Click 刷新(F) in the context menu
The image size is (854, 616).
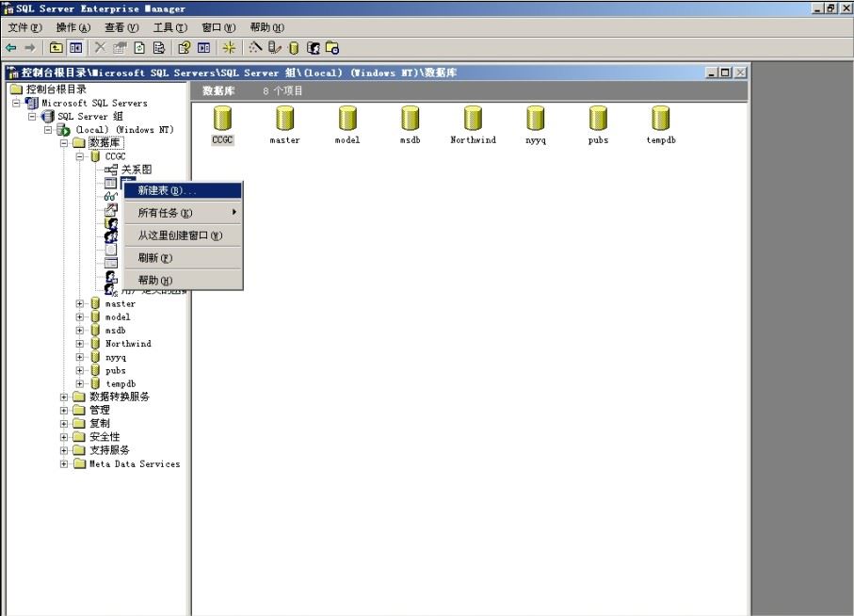184,258
